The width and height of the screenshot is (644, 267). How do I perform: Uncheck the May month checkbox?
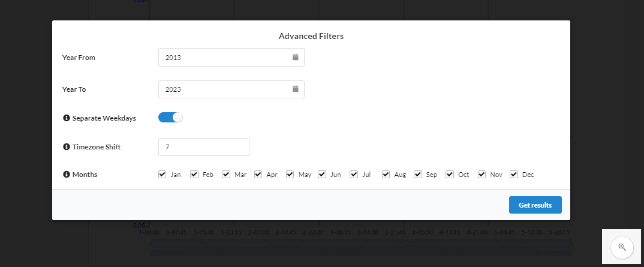[290, 174]
